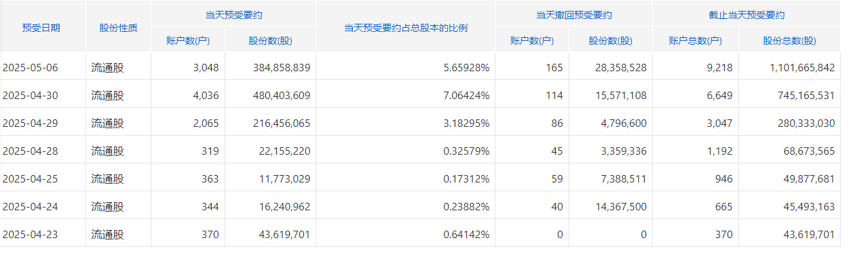
Task: Click total accounts 3,047
Action: pyautogui.click(x=720, y=123)
